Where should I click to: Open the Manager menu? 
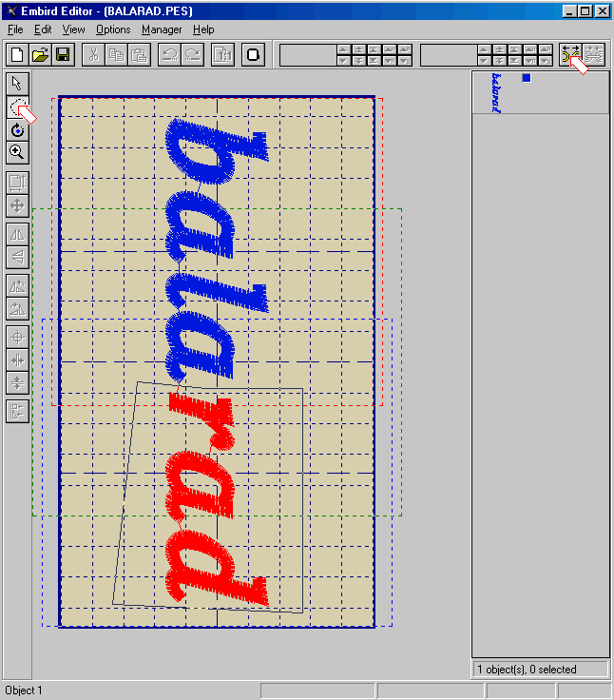[162, 29]
